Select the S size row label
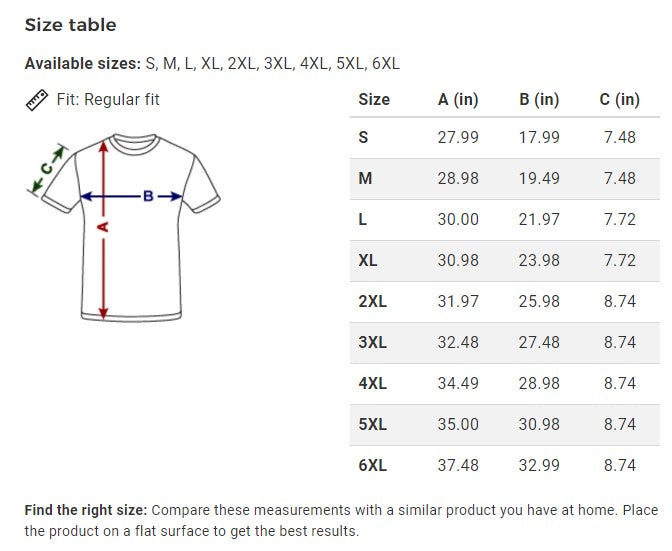The height and width of the screenshot is (551, 672). (x=363, y=138)
